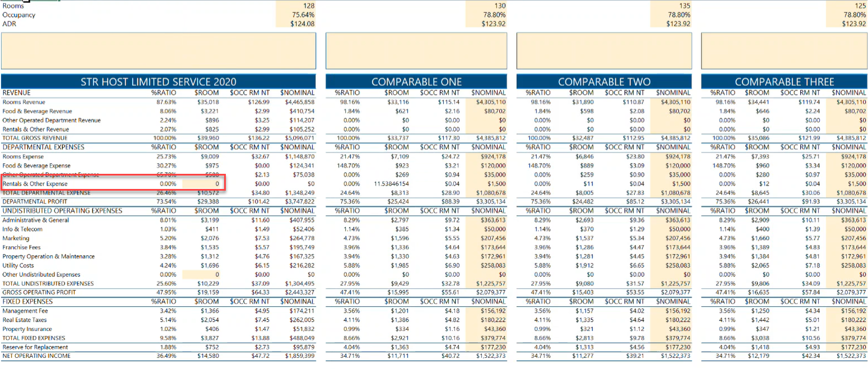Click the UNDISTRIBUTED OPERATING EXPENSES section header
This screenshot has width=868, height=369.
pos(62,211)
